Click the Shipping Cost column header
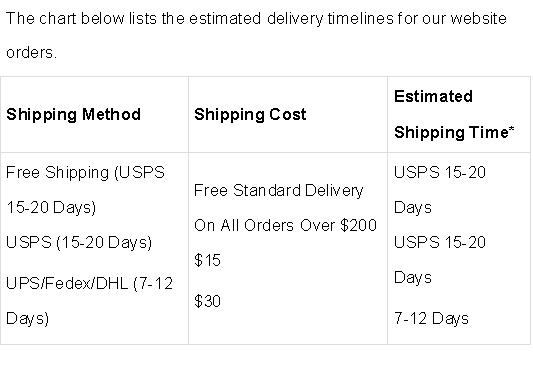Screen dimensions: 533x381 point(250,115)
